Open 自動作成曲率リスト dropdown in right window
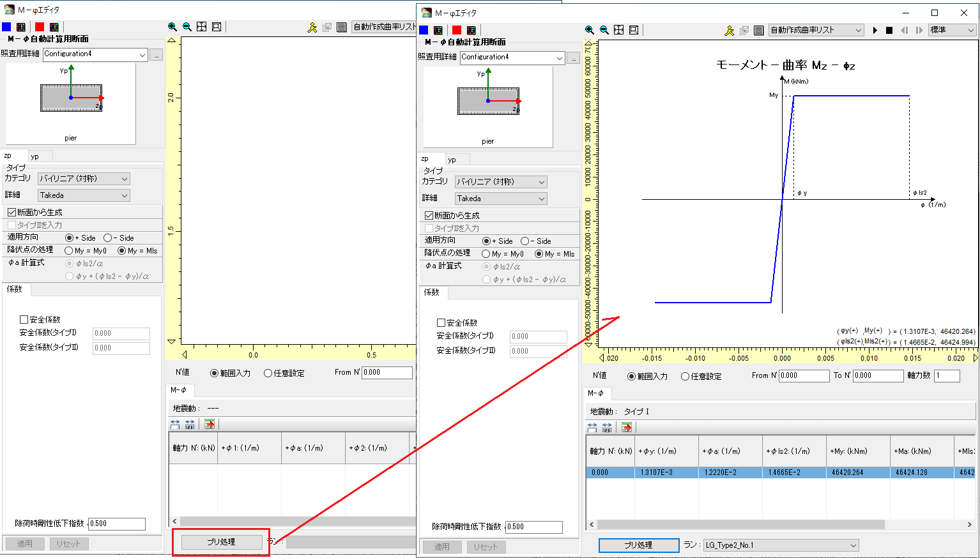Viewport: 980px width, 558px height. tap(816, 30)
